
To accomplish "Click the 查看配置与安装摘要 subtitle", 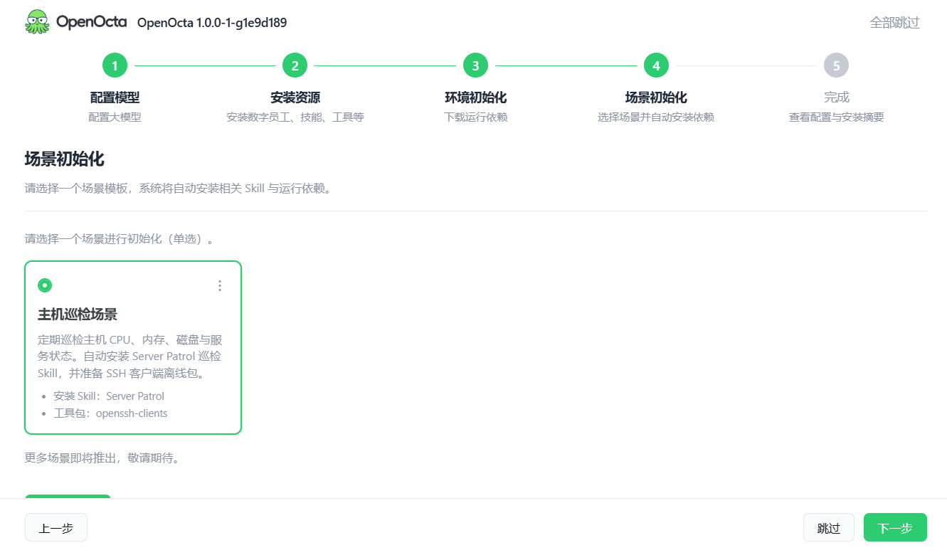I will click(836, 117).
